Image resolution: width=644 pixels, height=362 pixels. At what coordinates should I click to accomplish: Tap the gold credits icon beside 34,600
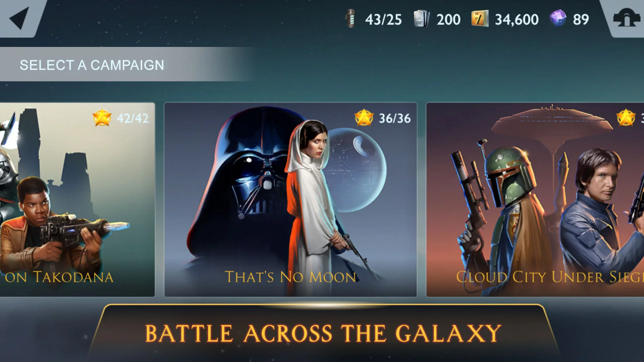coord(480,18)
